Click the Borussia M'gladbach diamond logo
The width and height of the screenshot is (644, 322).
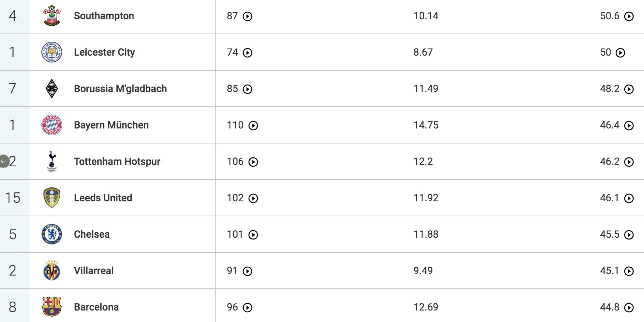(x=52, y=88)
